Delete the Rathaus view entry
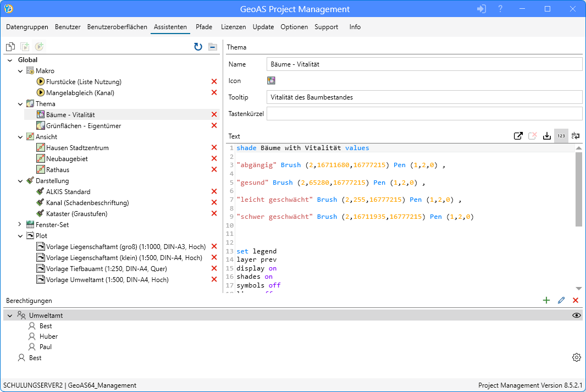 [214, 170]
